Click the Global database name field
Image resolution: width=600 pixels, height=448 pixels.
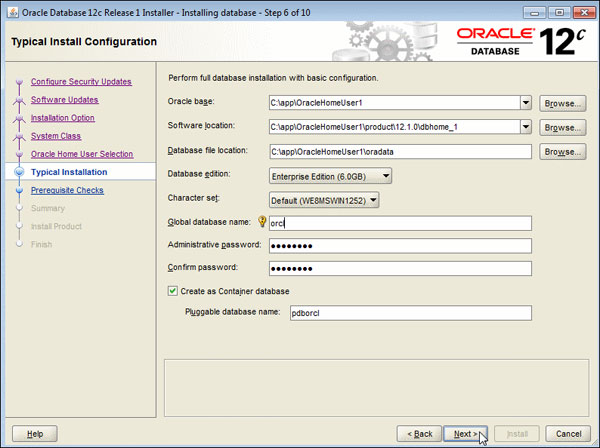(x=400, y=223)
